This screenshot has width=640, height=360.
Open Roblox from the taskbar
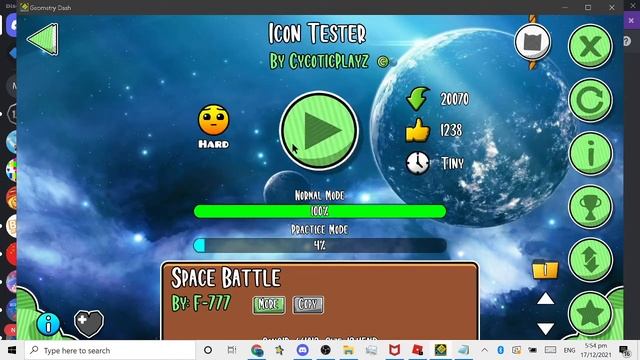click(418, 350)
